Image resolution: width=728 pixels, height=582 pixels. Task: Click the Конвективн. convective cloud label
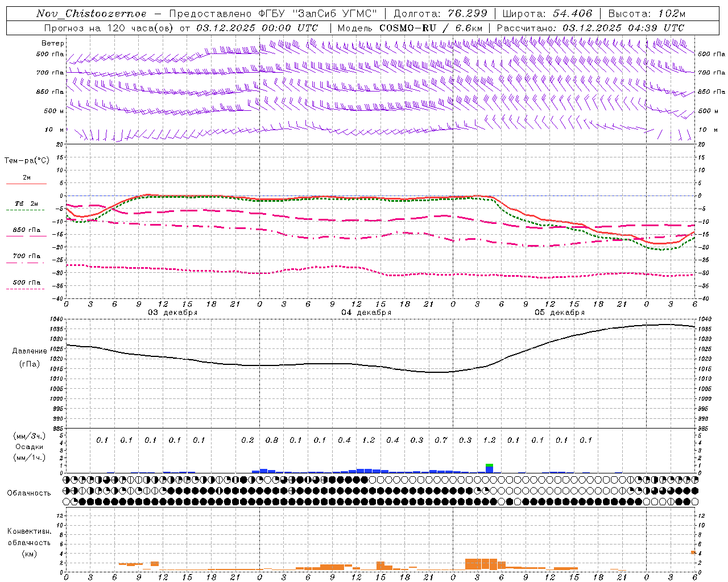[x=30, y=531]
